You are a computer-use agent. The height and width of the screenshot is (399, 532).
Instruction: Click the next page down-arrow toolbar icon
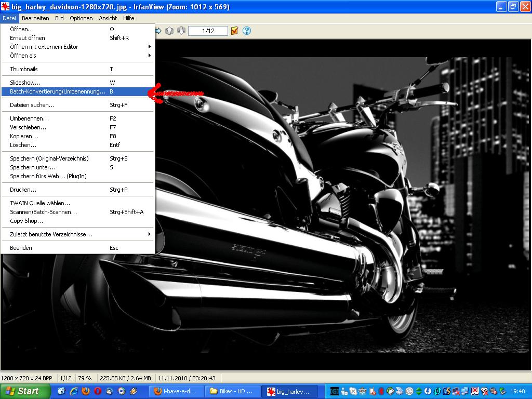pyautogui.click(x=181, y=31)
